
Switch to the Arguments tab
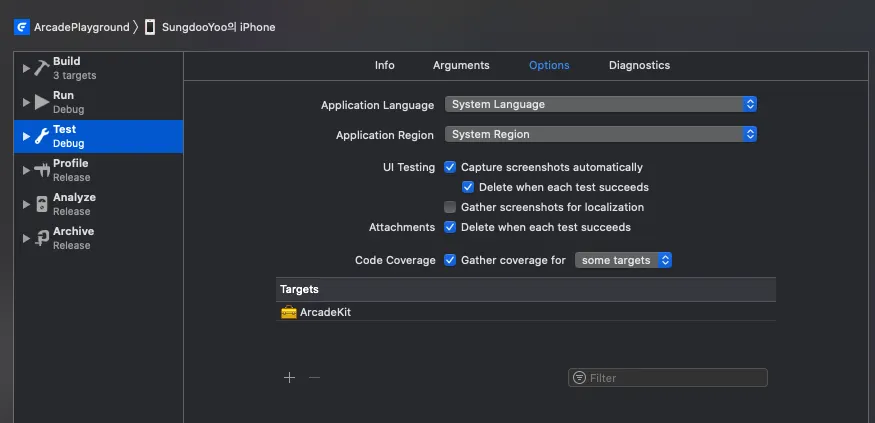[x=461, y=65]
